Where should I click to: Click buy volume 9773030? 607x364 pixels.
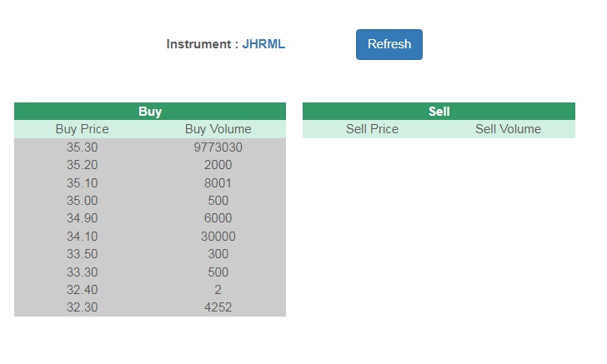click(218, 147)
